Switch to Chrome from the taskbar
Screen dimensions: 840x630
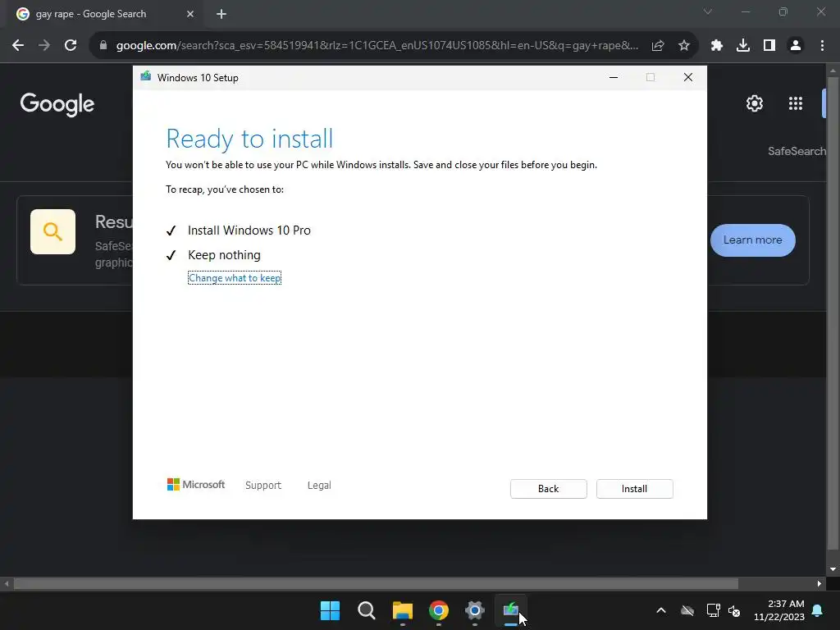point(439,610)
